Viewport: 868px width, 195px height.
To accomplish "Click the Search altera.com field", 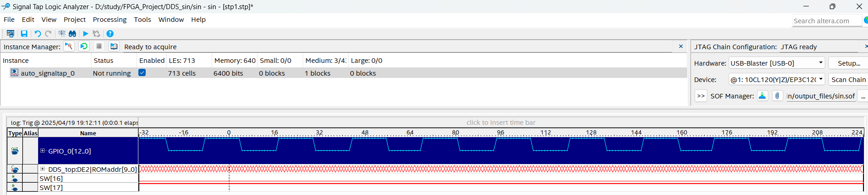I will coord(827,21).
